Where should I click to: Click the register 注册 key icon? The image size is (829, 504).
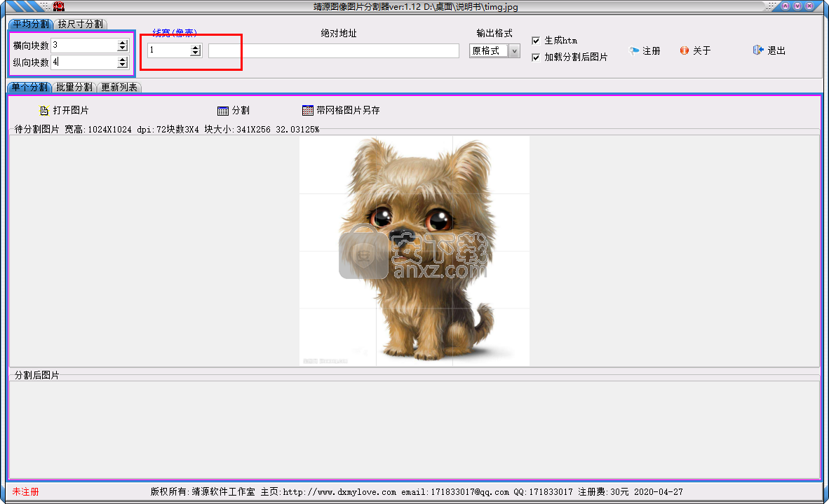click(x=634, y=50)
